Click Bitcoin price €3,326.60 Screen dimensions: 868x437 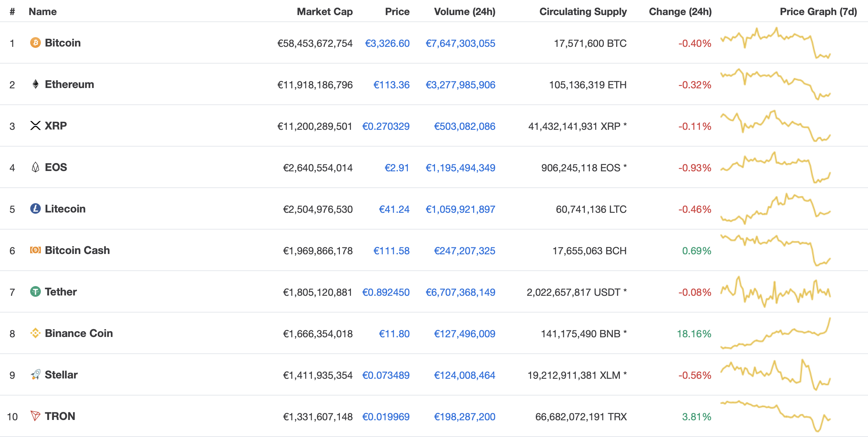(x=387, y=43)
